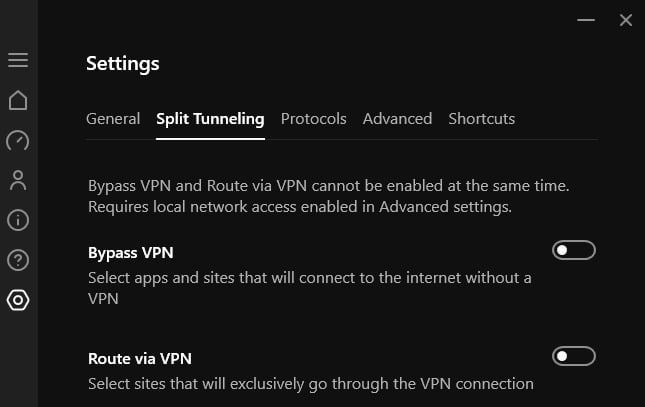Enable the Bypass VPN toggle
The width and height of the screenshot is (645, 407).
(574, 250)
